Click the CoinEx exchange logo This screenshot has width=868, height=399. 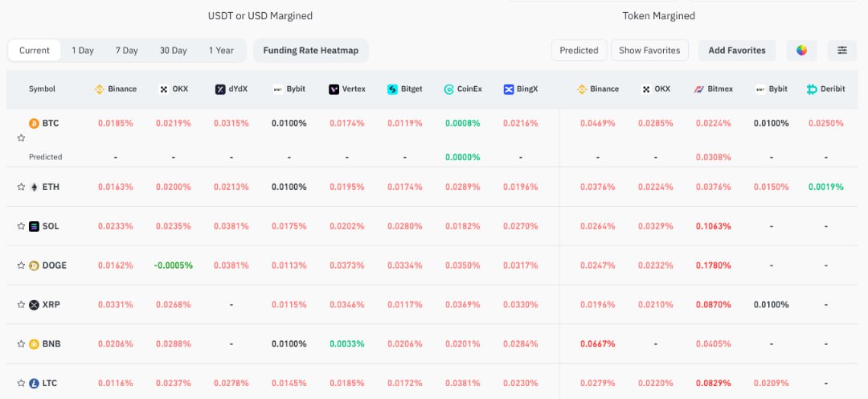(x=449, y=89)
